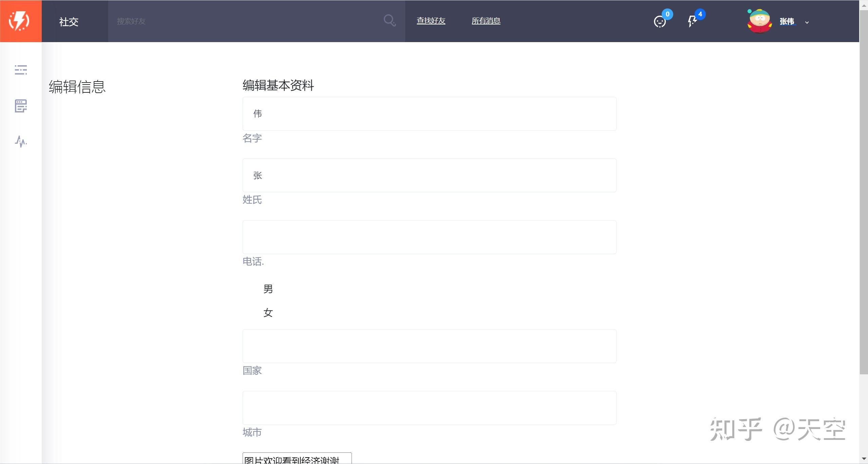
Task: Select the 女 gender option
Action: click(x=268, y=313)
